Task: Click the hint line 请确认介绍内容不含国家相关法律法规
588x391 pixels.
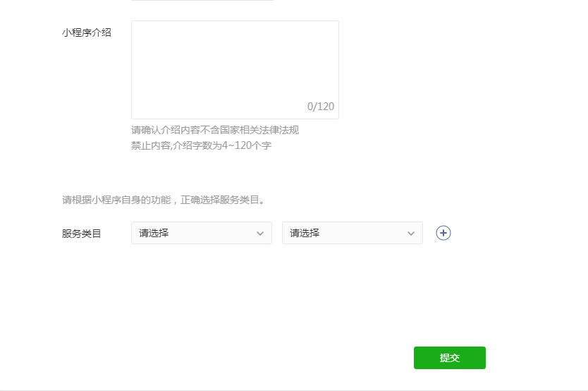Action: [215, 130]
